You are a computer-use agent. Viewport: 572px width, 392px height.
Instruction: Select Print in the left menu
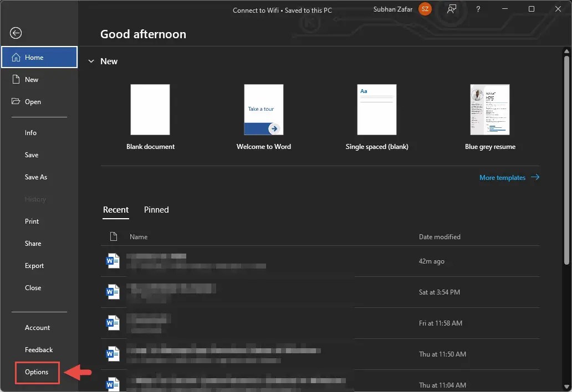pos(32,221)
